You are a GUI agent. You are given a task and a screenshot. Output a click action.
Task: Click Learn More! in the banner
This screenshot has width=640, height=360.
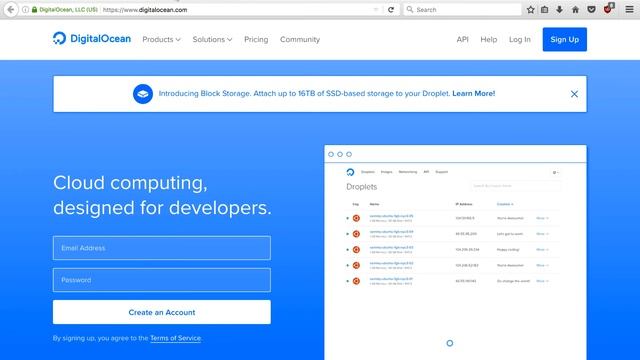pyautogui.click(x=473, y=93)
